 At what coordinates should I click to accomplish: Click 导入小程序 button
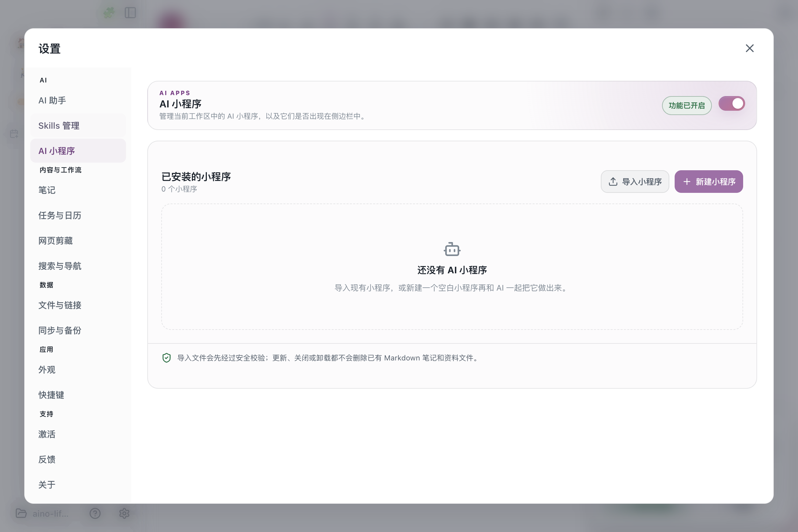[634, 182]
